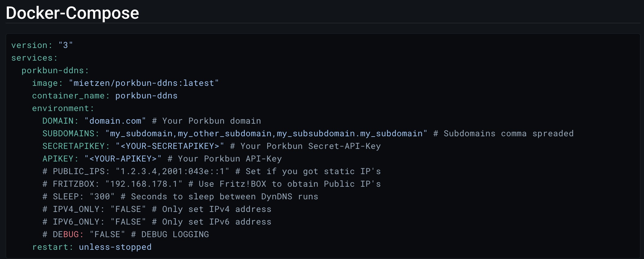
Task: Click the SLEEP "300" value
Action: click(102, 197)
